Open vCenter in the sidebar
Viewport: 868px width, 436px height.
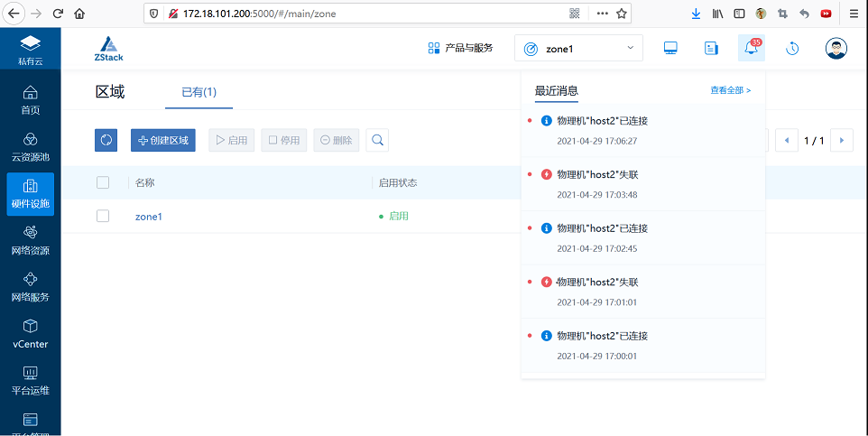(x=31, y=334)
